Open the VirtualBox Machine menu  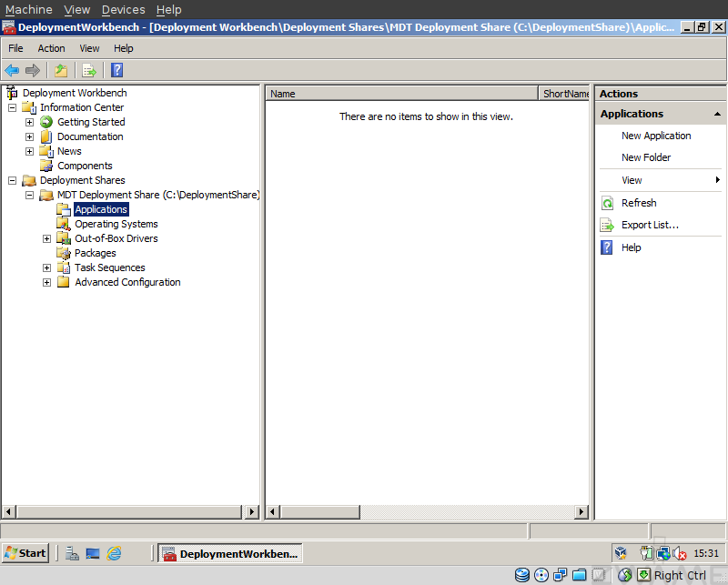29,10
